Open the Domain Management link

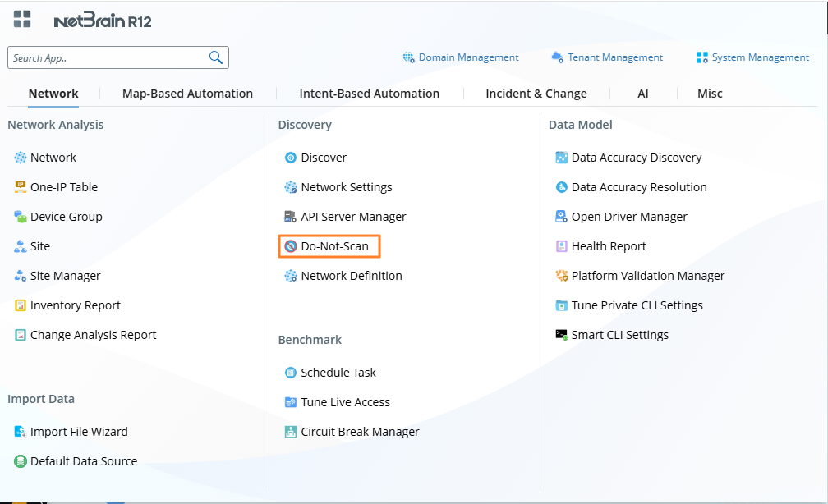(x=468, y=57)
